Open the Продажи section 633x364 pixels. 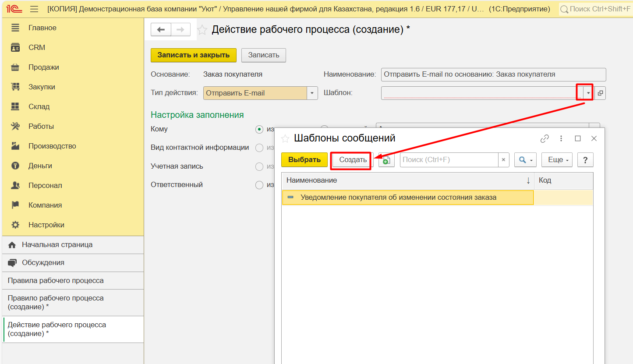click(43, 67)
